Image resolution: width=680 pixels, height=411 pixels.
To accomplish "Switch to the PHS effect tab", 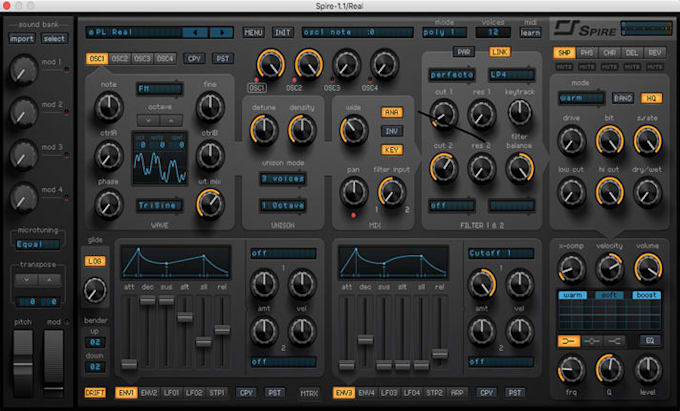I will click(x=587, y=52).
